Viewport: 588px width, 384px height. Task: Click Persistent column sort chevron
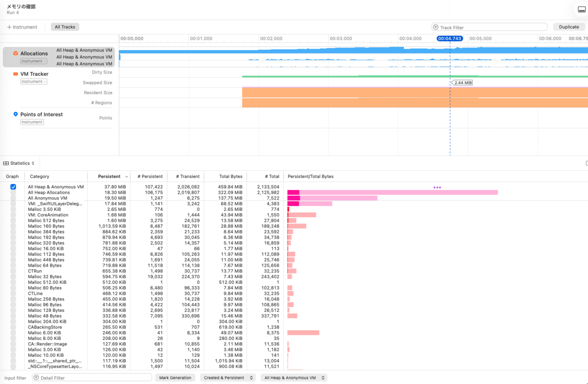click(x=127, y=177)
